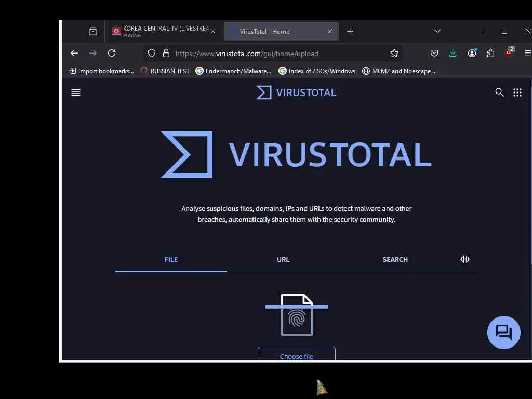Maximize the Firefox window
Screen dimensions: 532x399
(504, 31)
